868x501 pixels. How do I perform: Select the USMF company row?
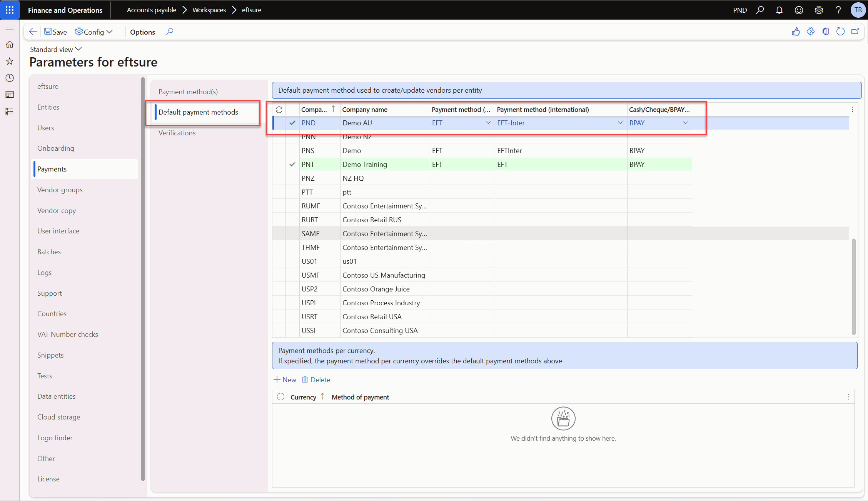pyautogui.click(x=482, y=275)
